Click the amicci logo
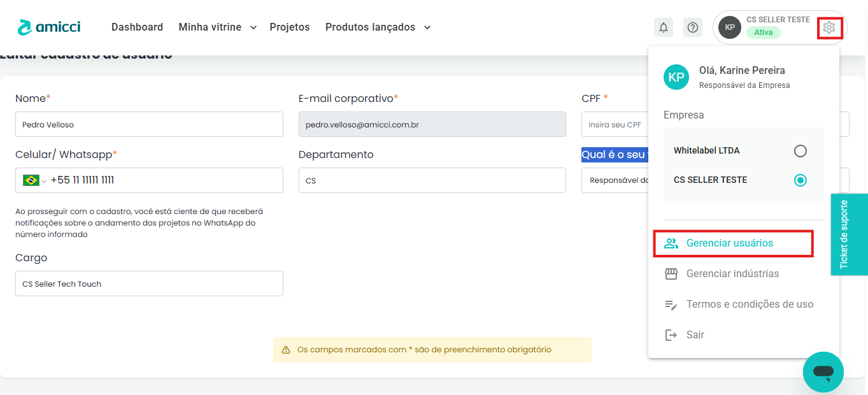Image resolution: width=868 pixels, height=395 pixels. tap(48, 27)
